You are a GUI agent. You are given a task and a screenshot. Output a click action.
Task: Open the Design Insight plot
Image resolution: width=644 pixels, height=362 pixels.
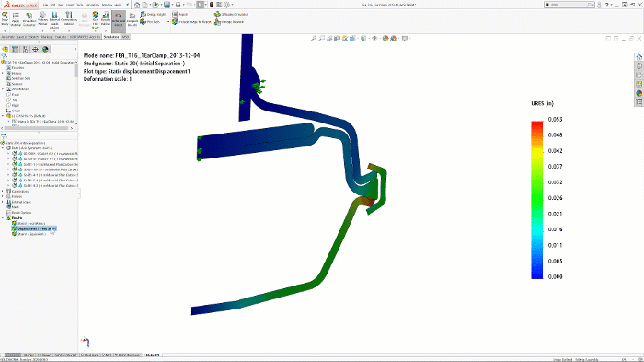(153, 14)
